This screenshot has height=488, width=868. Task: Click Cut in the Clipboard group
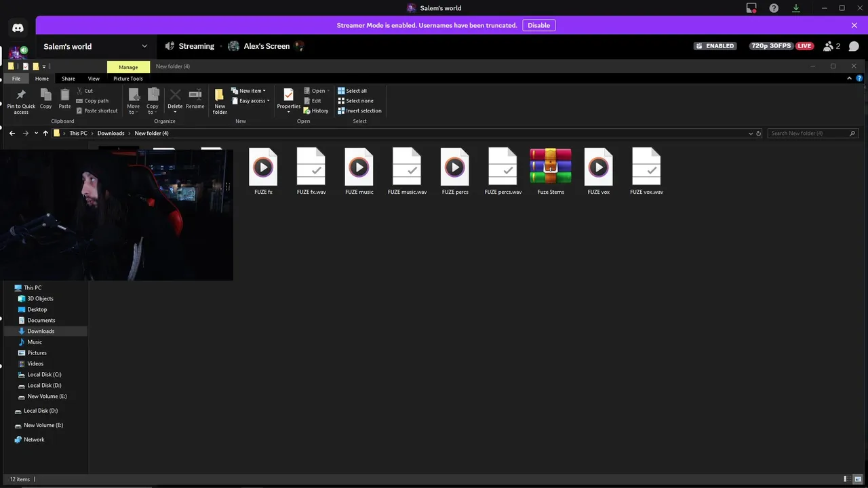pos(85,91)
